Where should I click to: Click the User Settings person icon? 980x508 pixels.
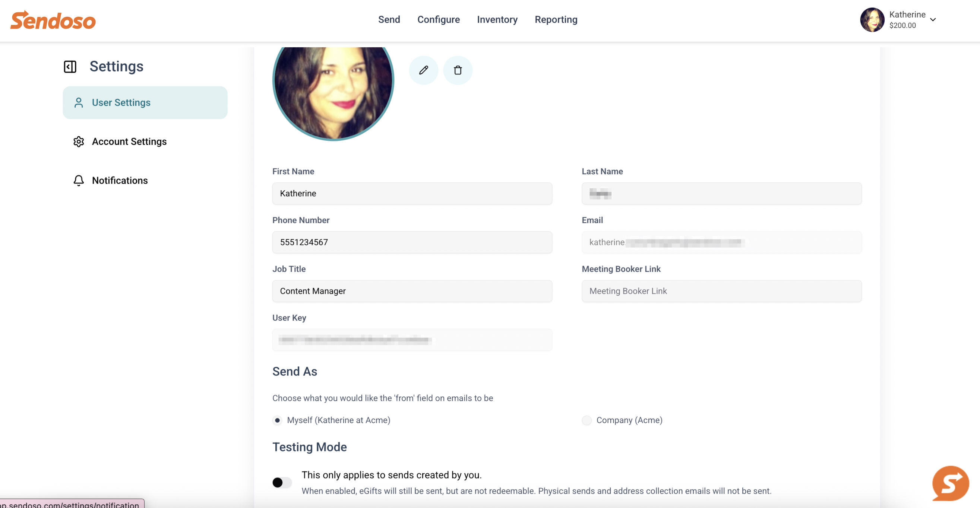coord(79,103)
